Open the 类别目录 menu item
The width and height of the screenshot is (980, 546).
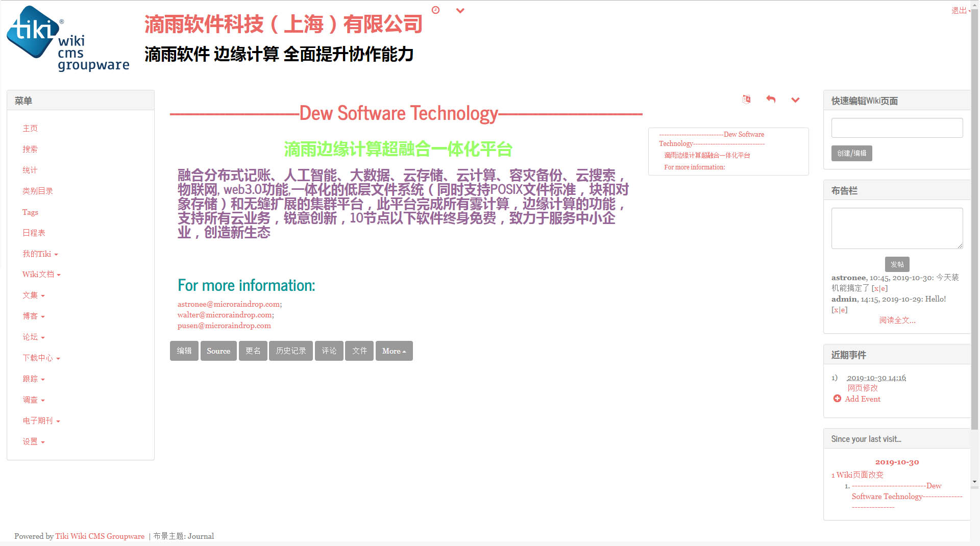coord(38,191)
